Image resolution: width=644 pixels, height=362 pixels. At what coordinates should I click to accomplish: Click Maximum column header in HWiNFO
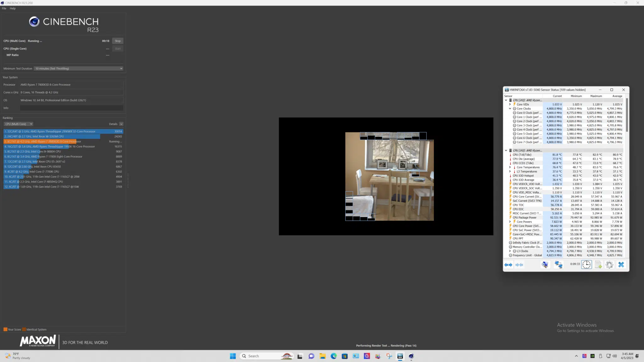click(593, 96)
